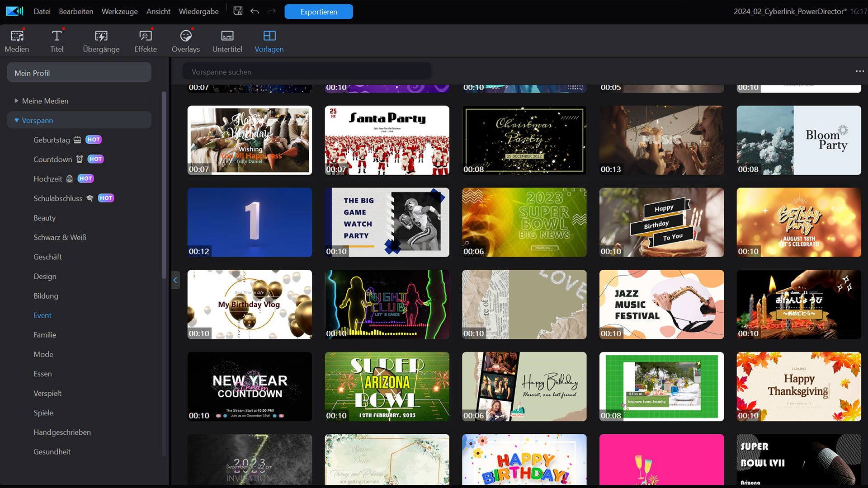Select the Jazz Music Festival template thumbnail

pyautogui.click(x=661, y=305)
